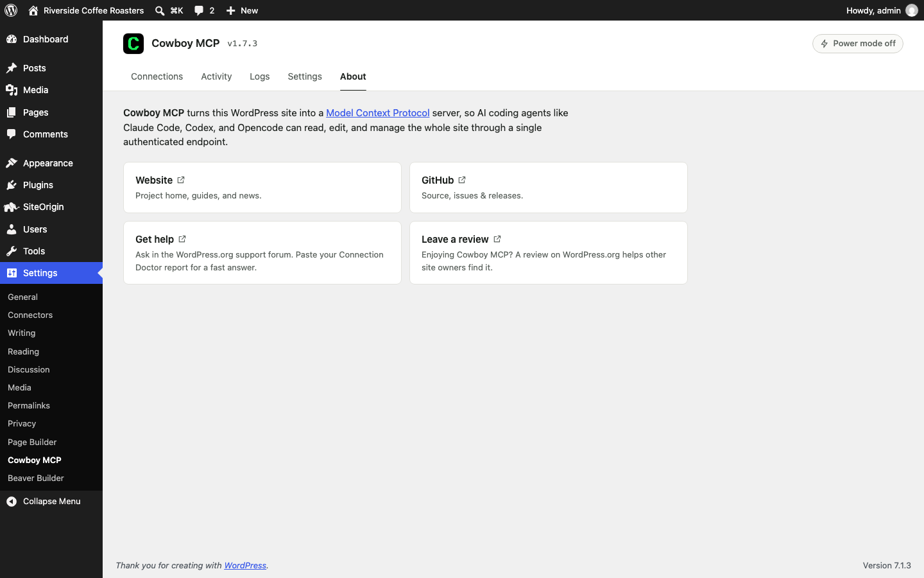Click the Tools wrench icon

pos(12,251)
